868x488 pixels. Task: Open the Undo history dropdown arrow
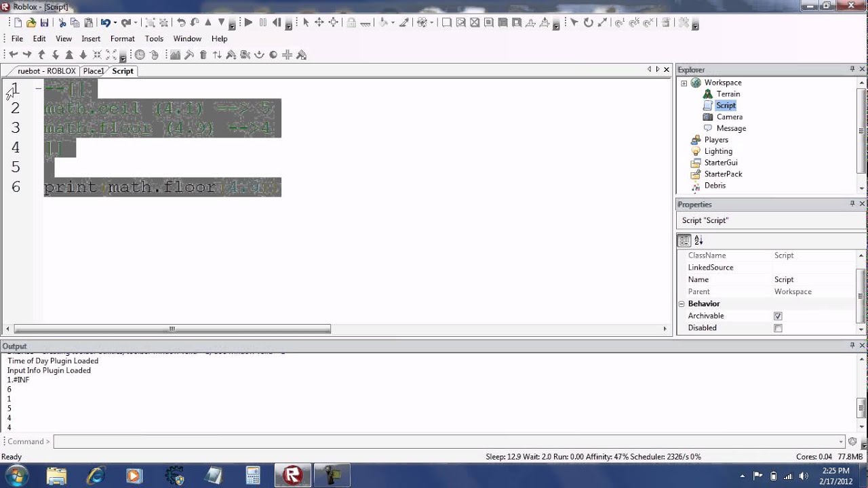coord(115,22)
